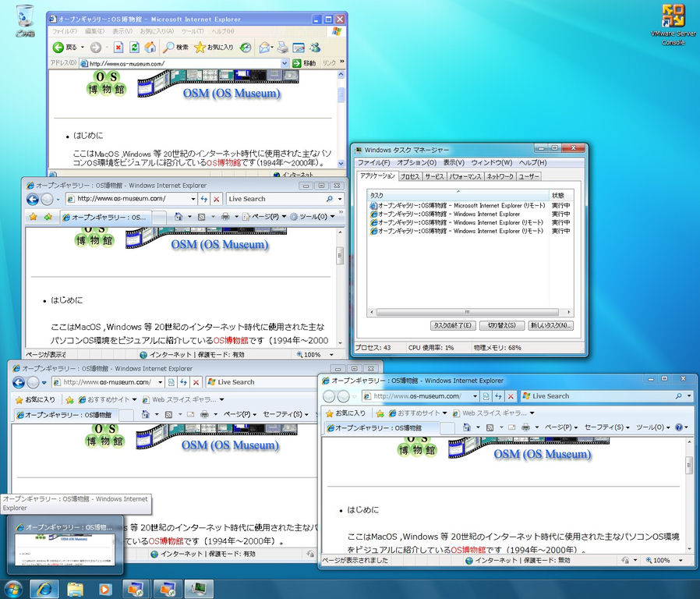Open ページ(P) dropdown in bottom-left IE window
The width and height of the screenshot is (700, 599).
pos(240,414)
